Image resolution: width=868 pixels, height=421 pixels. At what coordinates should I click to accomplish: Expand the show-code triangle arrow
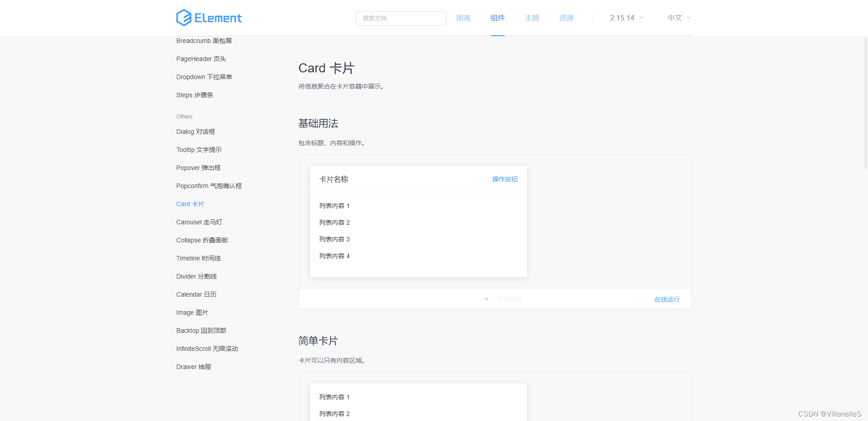[x=486, y=299]
